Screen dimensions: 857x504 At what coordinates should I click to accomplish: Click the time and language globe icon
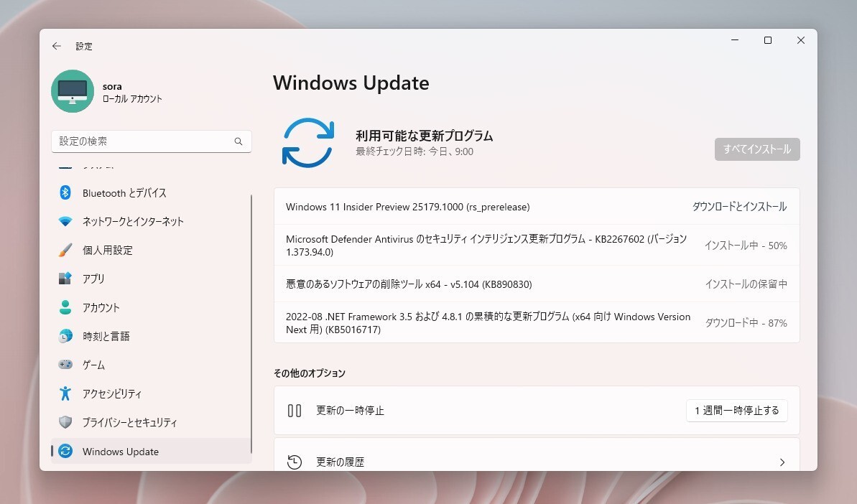65,336
